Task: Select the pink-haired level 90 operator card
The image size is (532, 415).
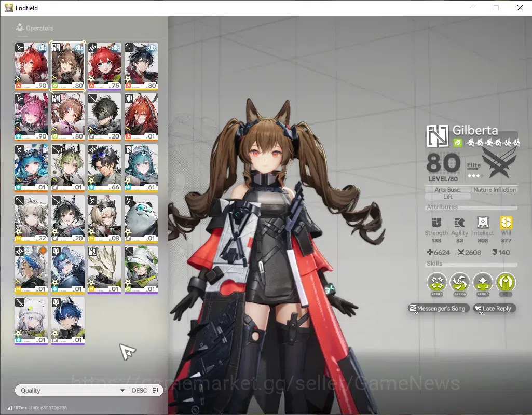Action: 31,117
